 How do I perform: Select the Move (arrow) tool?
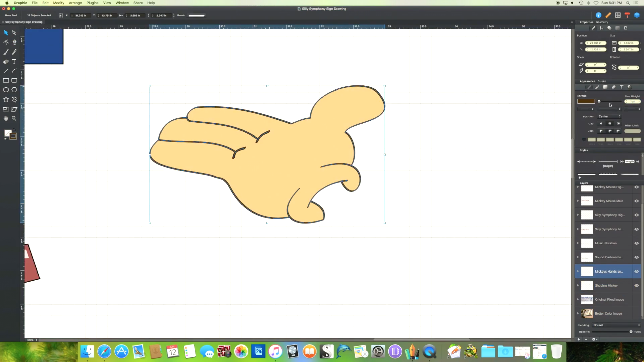pos(6,33)
